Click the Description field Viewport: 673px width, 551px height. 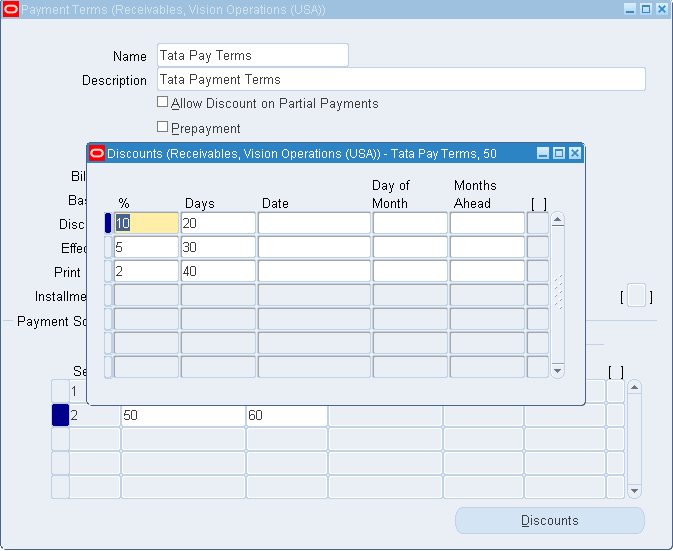(400, 80)
